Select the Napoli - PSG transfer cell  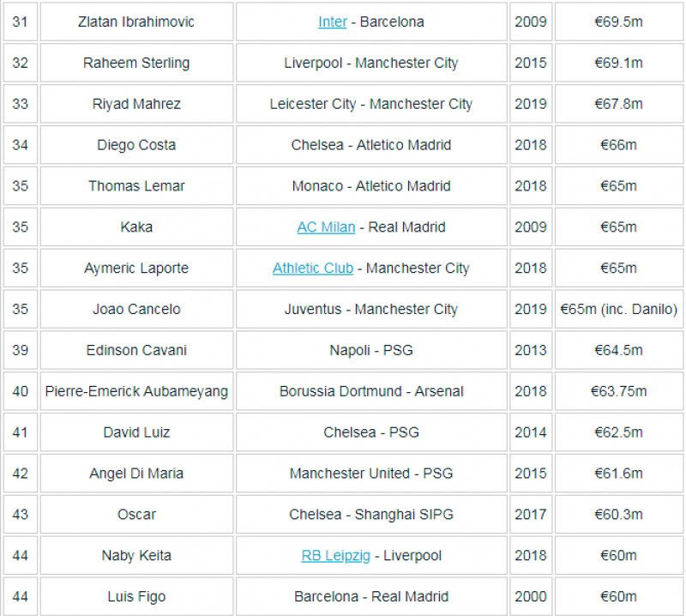pos(371,350)
